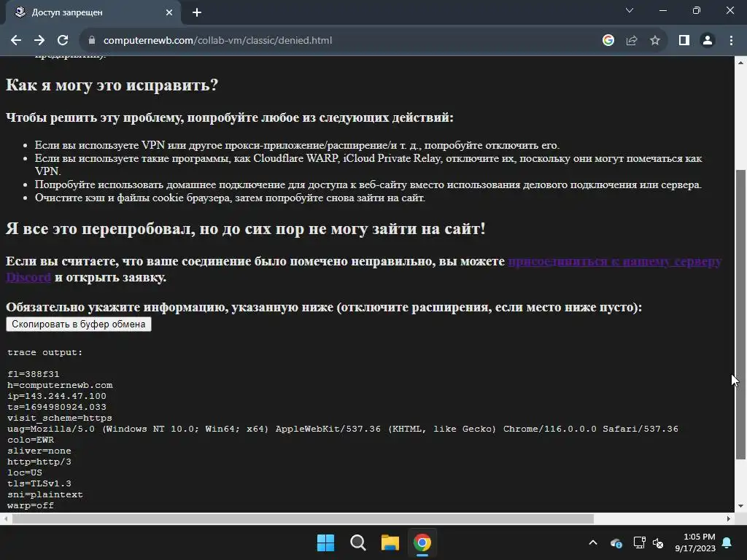Open the tab search dropdown
The width and height of the screenshot is (747, 560).
[630, 10]
